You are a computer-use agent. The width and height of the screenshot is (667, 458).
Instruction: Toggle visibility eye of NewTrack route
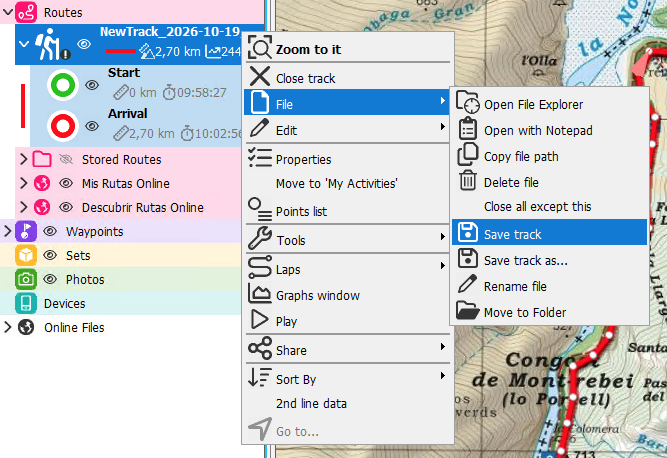84,44
